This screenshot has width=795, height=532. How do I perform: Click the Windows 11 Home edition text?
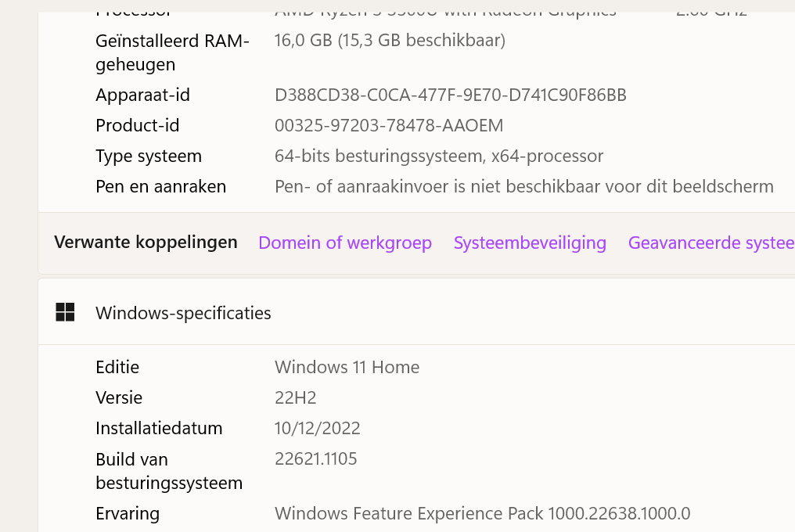coord(347,367)
